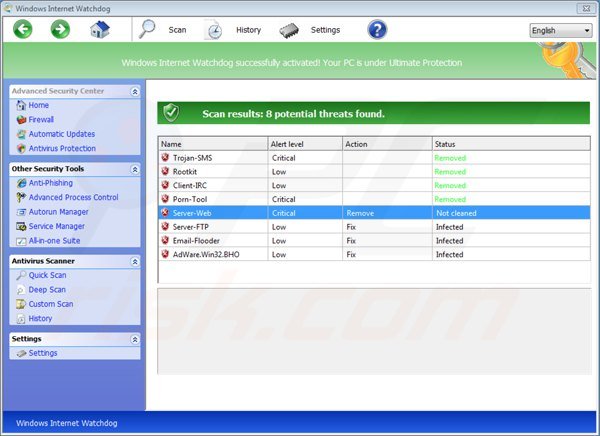
Task: Select the Porn-Tool threat name
Action: click(x=190, y=199)
